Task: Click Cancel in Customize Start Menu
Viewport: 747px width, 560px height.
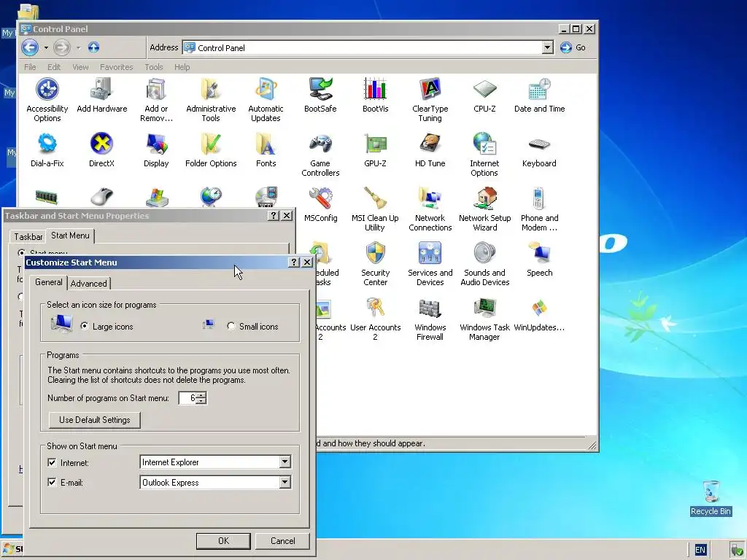Action: coord(282,540)
